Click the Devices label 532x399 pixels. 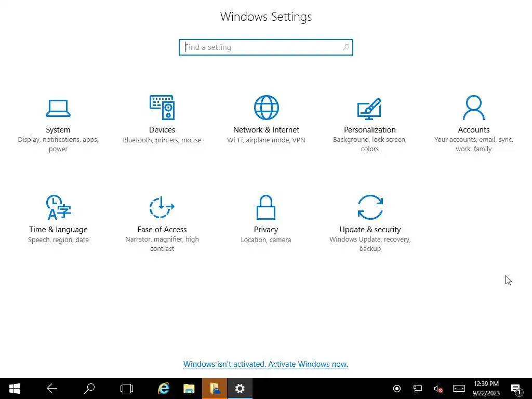pos(162,129)
